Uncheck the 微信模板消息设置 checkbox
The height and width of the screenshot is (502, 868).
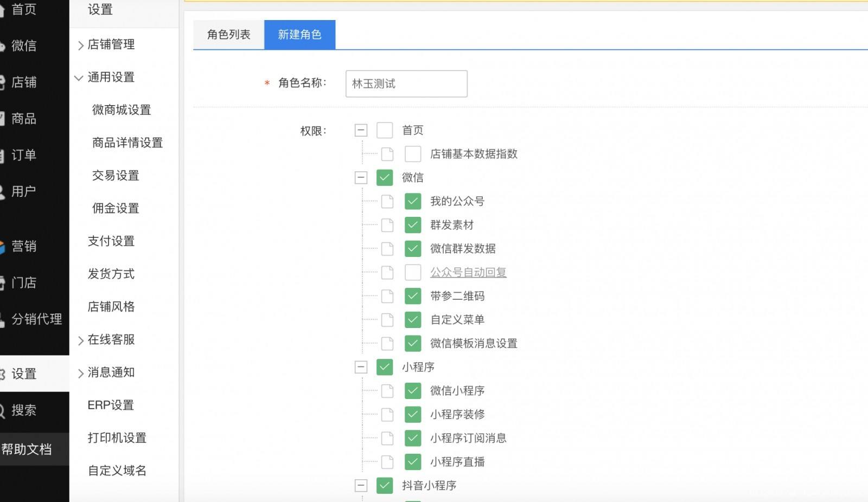pos(413,343)
